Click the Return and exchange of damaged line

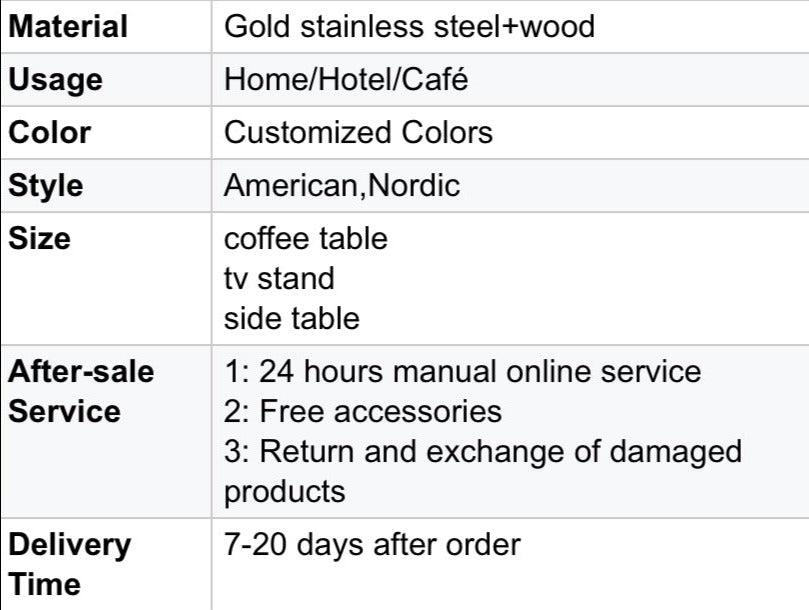pos(483,452)
